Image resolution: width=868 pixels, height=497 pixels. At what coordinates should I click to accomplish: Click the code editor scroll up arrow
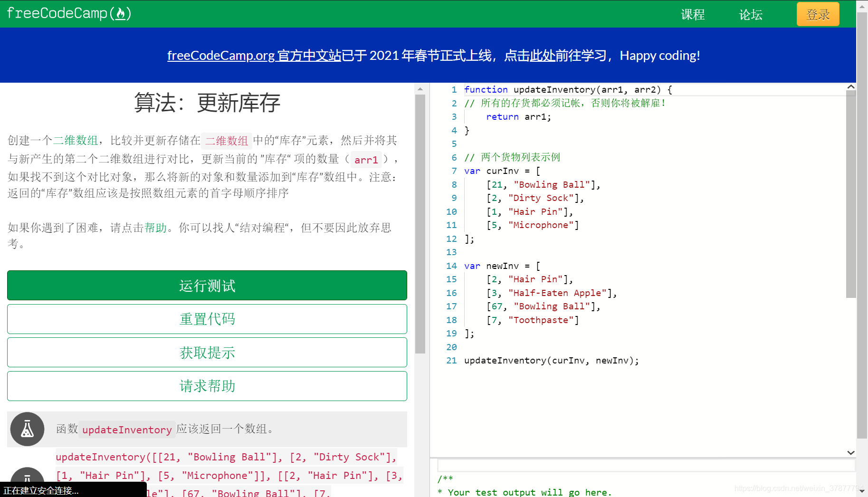[x=851, y=87]
